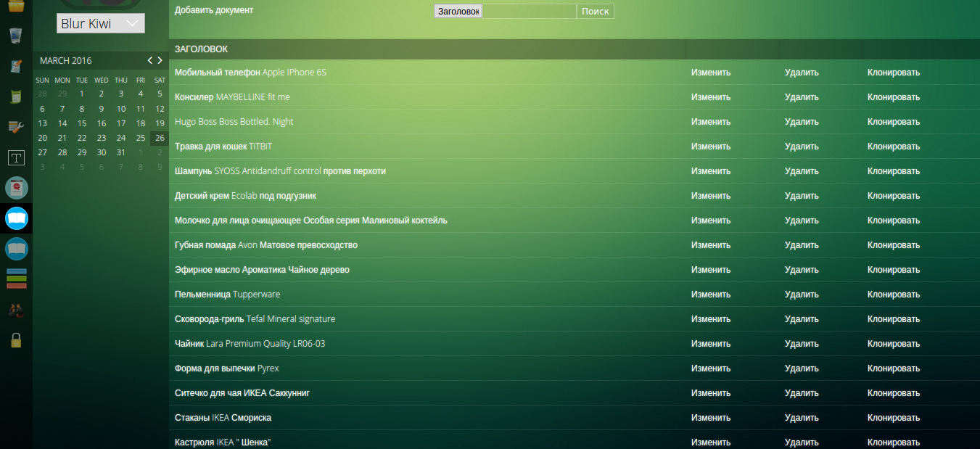980x449 pixels.
Task: Open the recycle bin icon in the sidebar
Action: [x=16, y=36]
